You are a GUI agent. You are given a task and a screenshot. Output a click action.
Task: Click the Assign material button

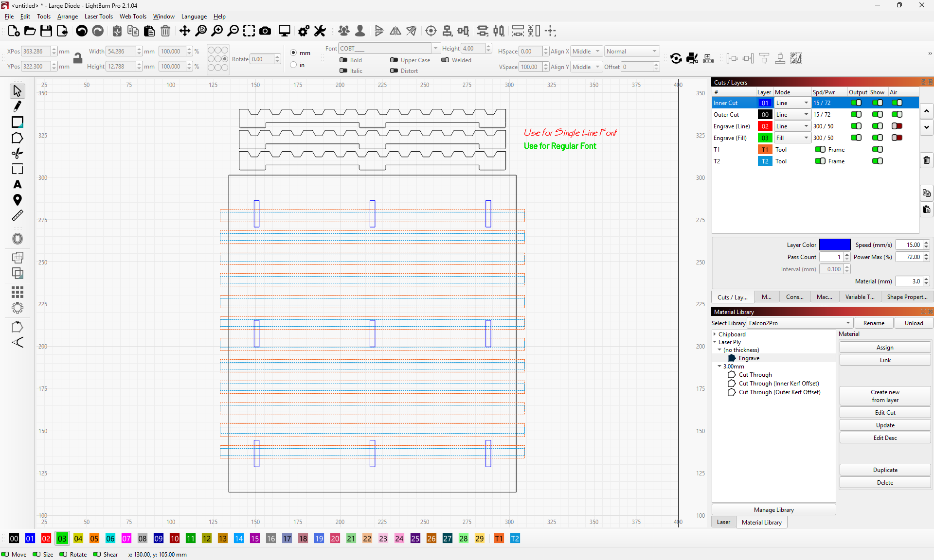885,347
